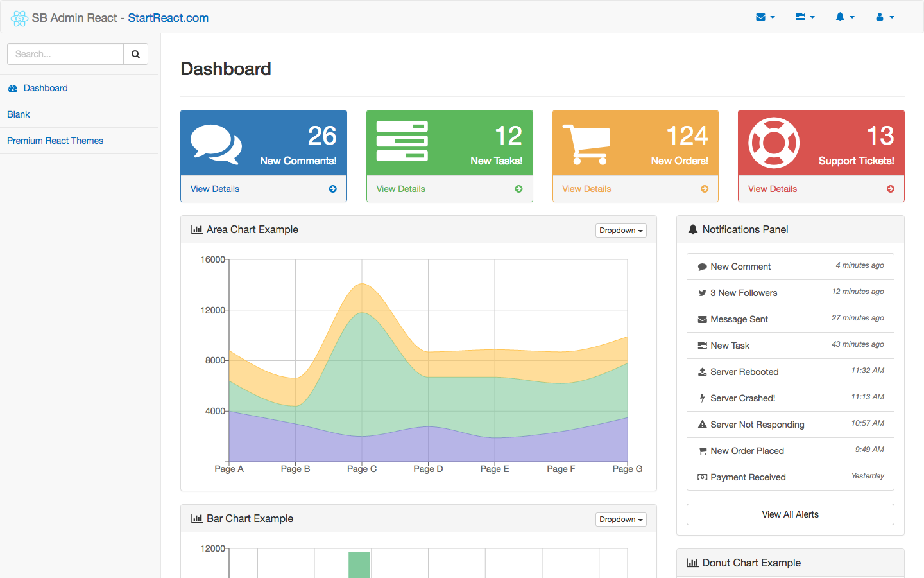Click the upload icon beside Server Rebooted
Viewport: 924px width, 578px height.
pyautogui.click(x=702, y=372)
